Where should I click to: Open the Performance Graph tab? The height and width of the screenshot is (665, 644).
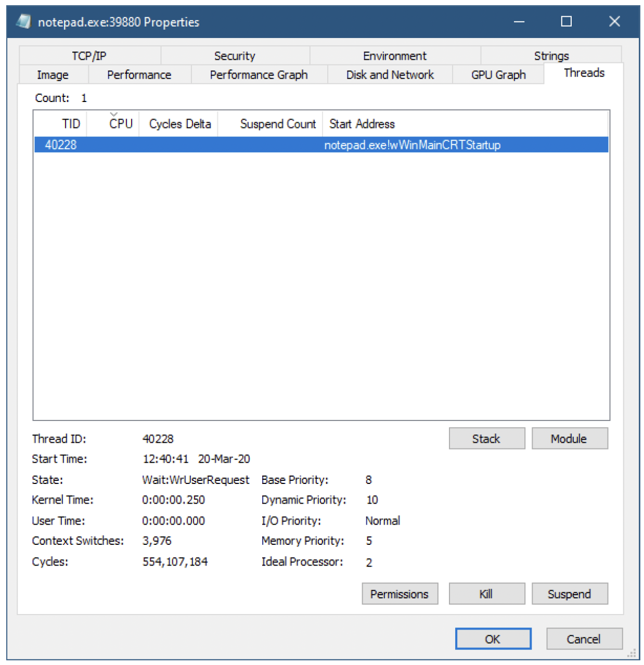259,74
